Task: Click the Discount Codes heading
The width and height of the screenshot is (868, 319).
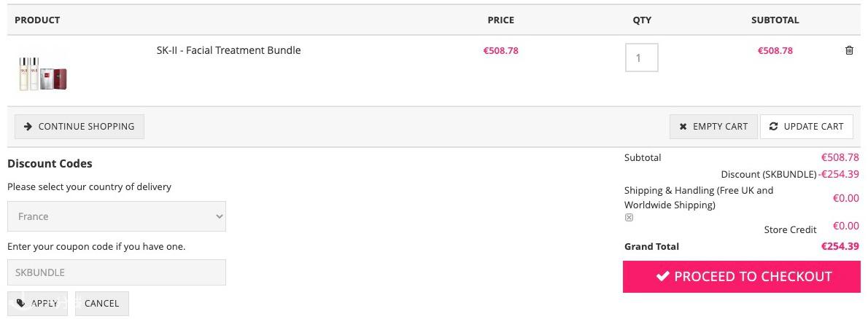Action: (50, 163)
